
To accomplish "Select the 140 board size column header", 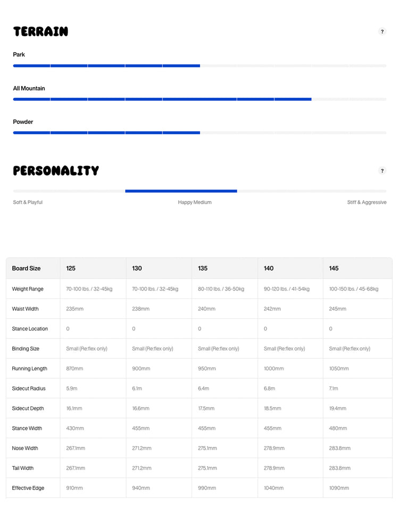I will [x=268, y=268].
